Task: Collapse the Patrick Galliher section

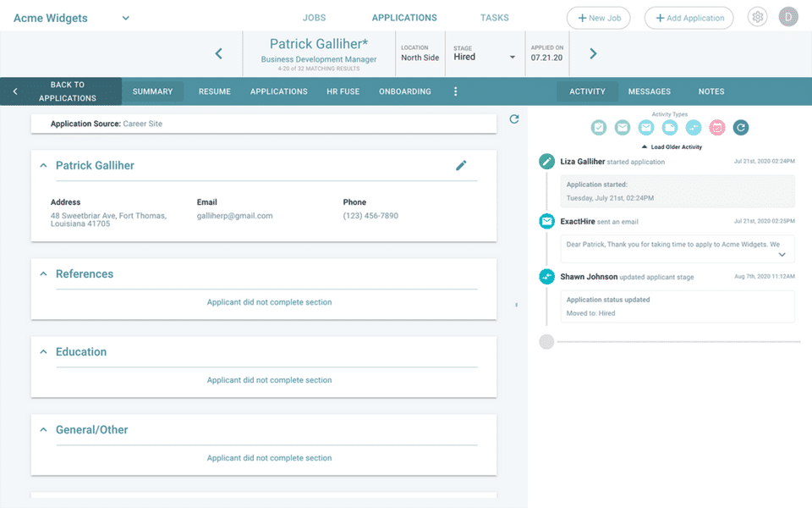Action: (43, 165)
